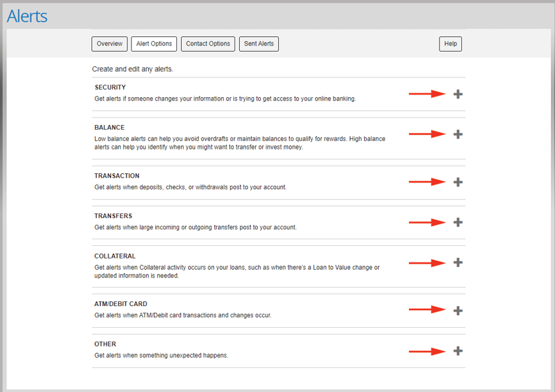Viewport: 555px width, 392px height.
Task: Click the Collateral activity loans description
Action: pyautogui.click(x=237, y=272)
